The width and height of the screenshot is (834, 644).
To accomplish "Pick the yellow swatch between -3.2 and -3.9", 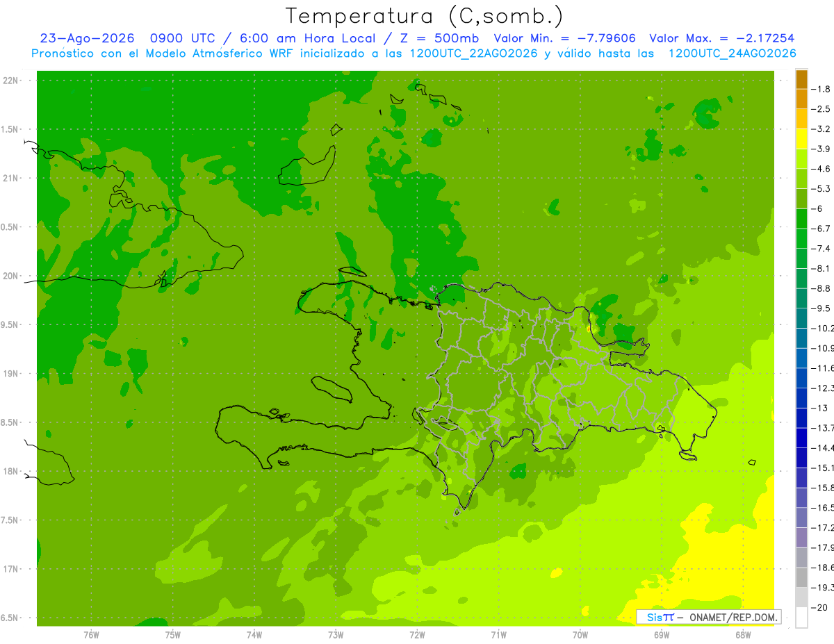I will (x=801, y=139).
